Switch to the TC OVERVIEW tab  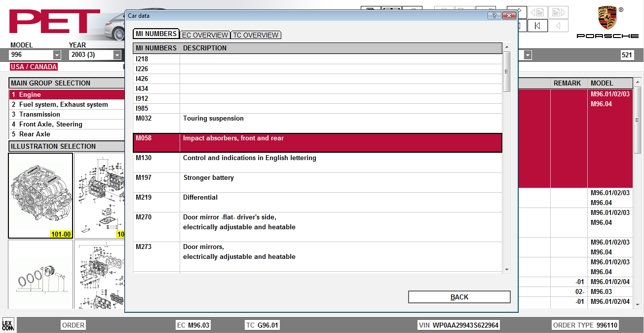(256, 35)
